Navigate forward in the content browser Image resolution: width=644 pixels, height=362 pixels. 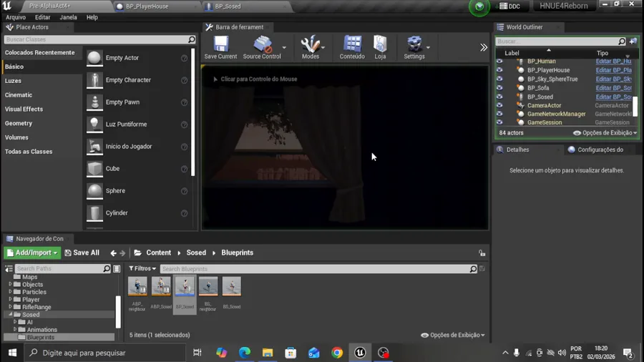coord(122,253)
